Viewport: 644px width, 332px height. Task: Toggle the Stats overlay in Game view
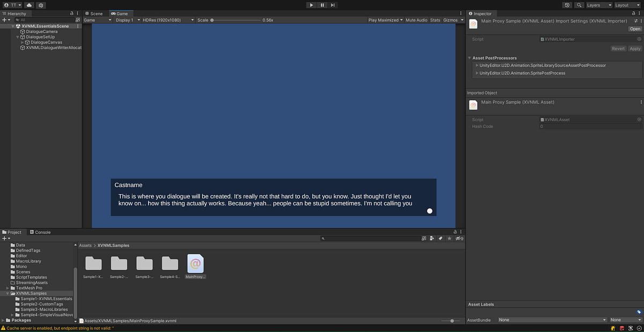435,20
